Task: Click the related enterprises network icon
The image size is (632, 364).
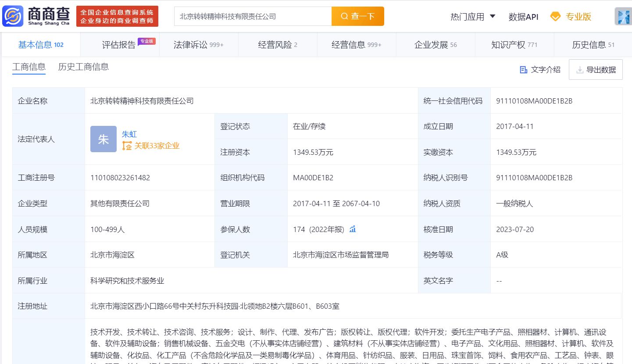Action: point(127,146)
